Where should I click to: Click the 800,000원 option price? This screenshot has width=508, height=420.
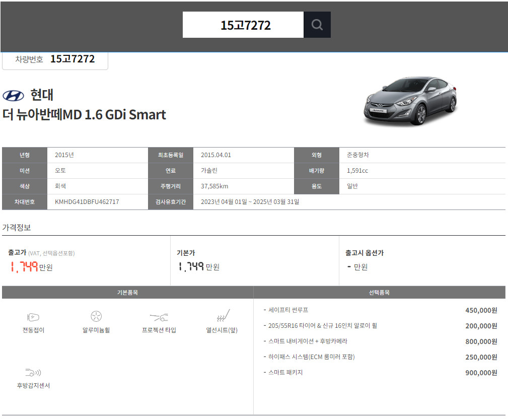[x=481, y=341]
